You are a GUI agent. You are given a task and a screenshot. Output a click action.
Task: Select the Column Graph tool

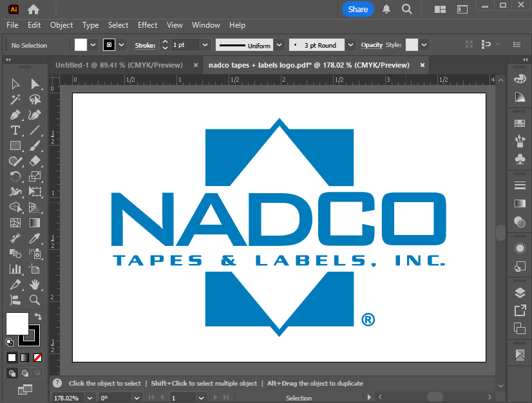pos(15,269)
